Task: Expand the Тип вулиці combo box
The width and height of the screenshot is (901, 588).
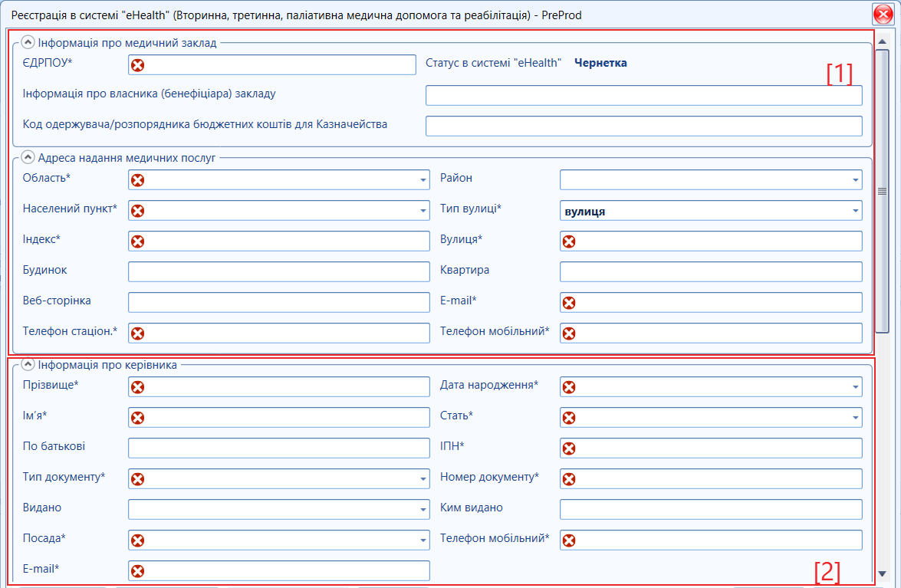Action: (x=855, y=211)
